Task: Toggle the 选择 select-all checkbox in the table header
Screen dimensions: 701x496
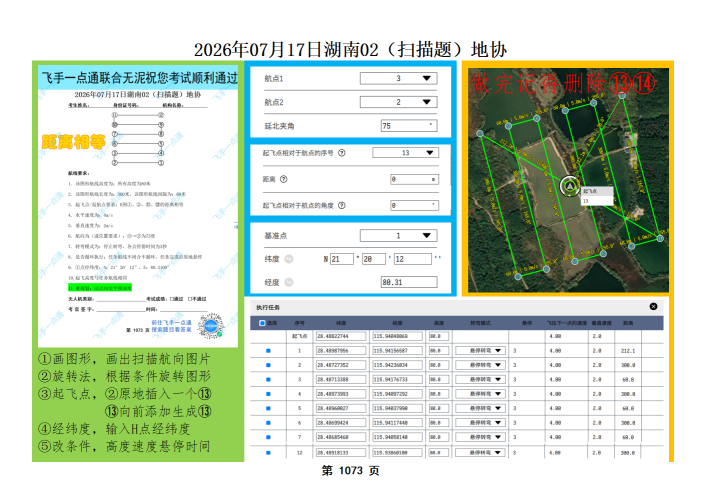Action: 262,323
